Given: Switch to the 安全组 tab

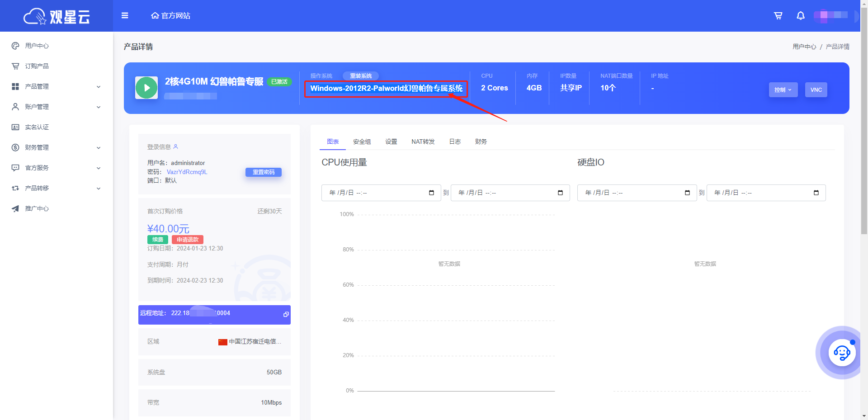Looking at the screenshot, I should pyautogui.click(x=362, y=142).
